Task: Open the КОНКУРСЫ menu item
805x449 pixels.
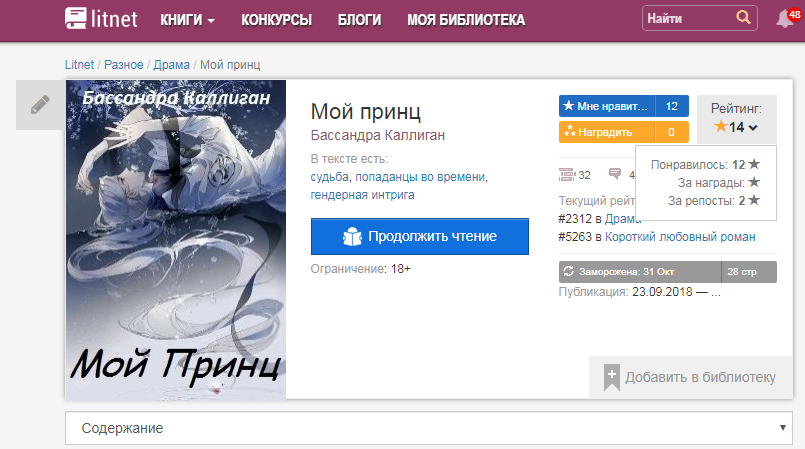Action: pyautogui.click(x=276, y=20)
